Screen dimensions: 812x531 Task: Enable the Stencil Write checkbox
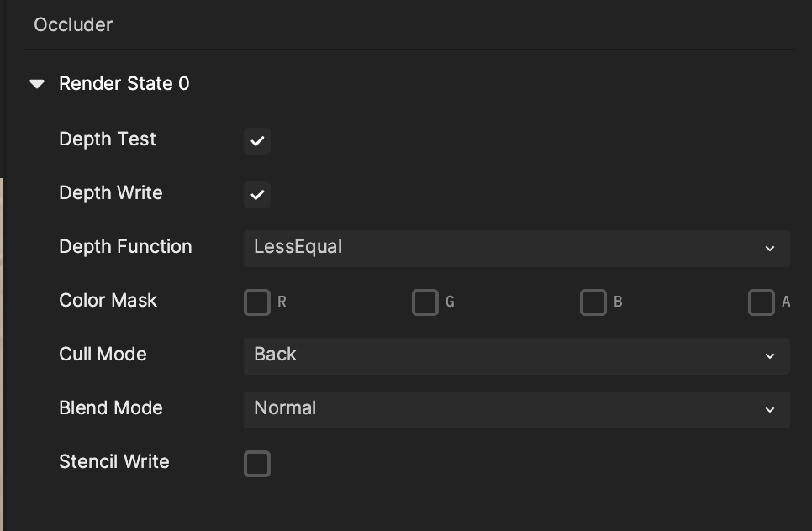coord(257,464)
